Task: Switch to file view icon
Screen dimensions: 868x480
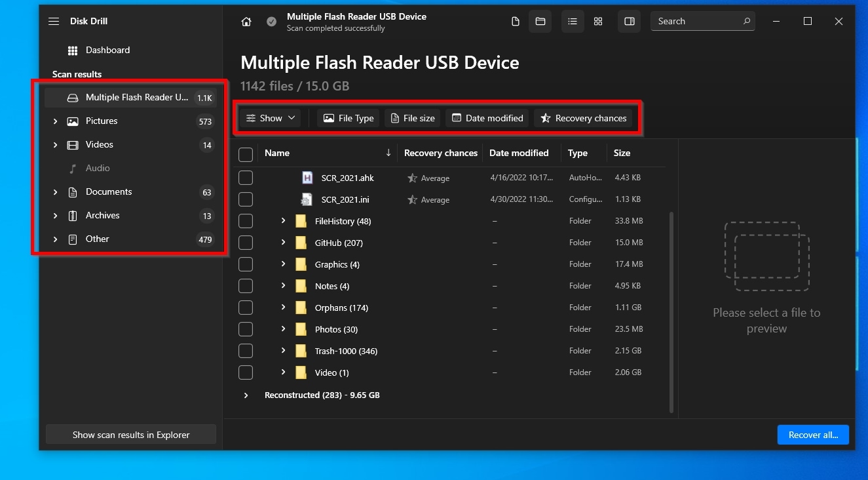Action: point(516,22)
